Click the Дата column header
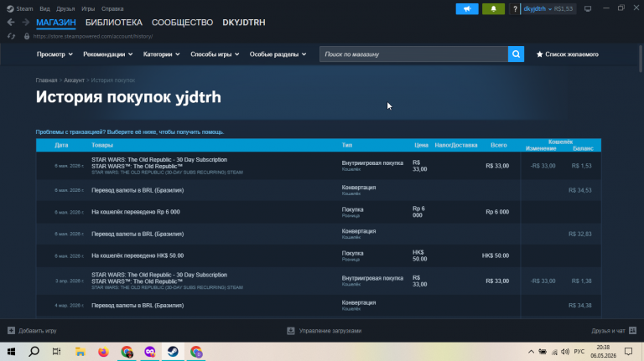This screenshot has width=644, height=361. (61, 145)
